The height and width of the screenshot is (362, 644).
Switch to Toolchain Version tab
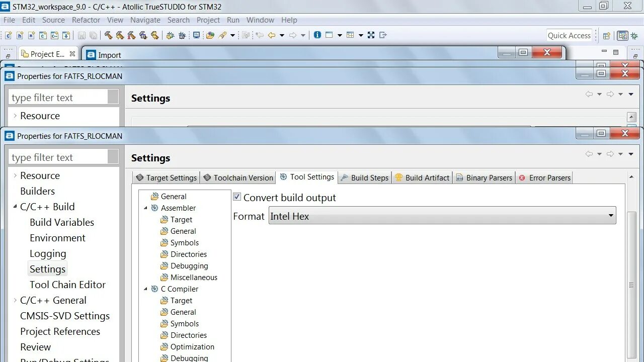click(238, 177)
